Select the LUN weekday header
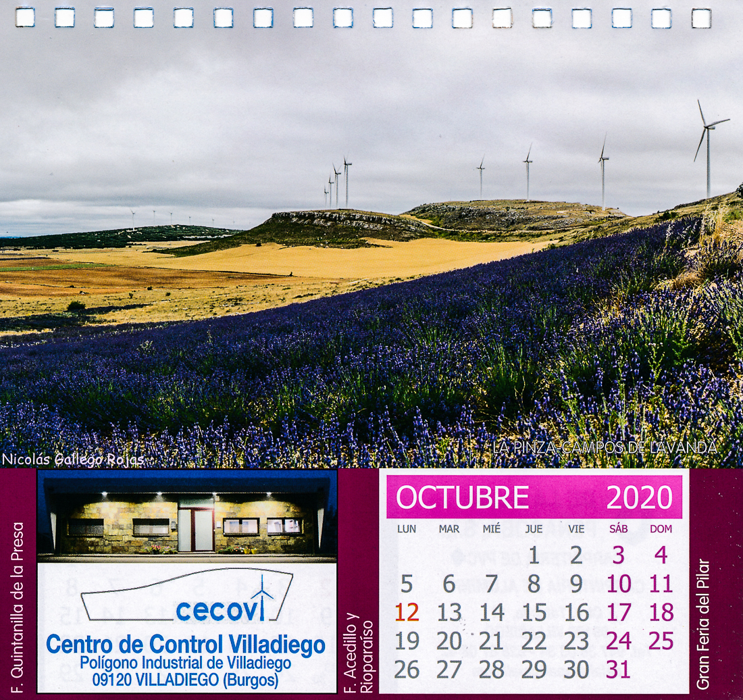 pyautogui.click(x=407, y=529)
